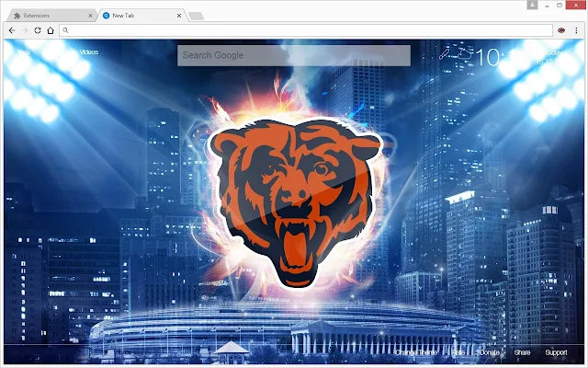Click the Rate link

coord(458,352)
